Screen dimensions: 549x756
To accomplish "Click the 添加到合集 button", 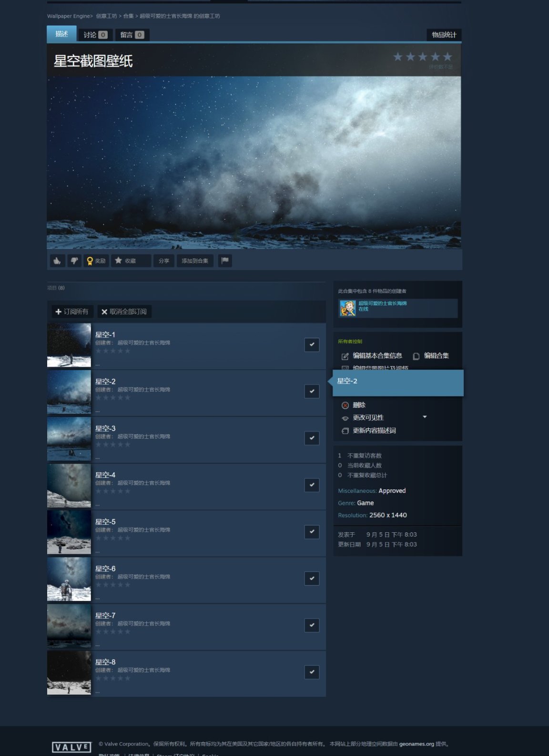I will point(195,261).
